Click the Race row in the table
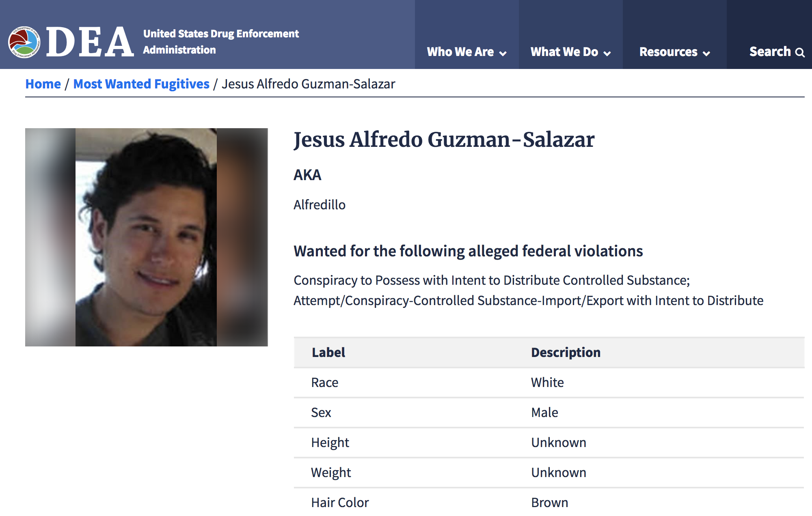 coord(324,382)
